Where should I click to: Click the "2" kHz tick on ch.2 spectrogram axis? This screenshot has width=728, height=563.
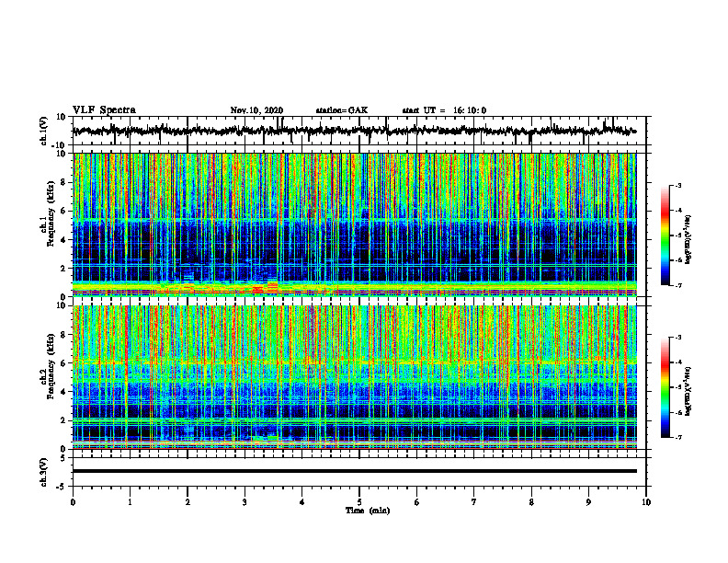coord(63,420)
